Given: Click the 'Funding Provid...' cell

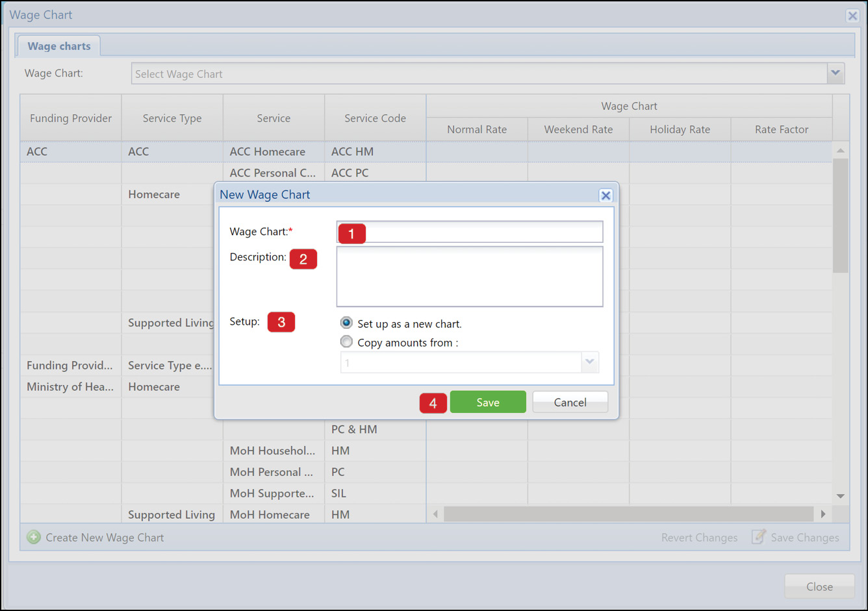Looking at the screenshot, I should point(71,366).
